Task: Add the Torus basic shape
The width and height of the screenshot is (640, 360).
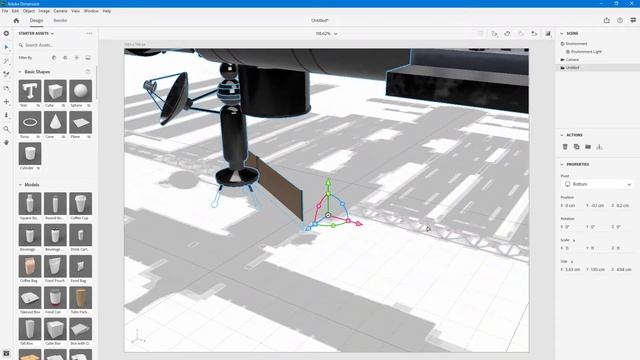Action: 30,122
